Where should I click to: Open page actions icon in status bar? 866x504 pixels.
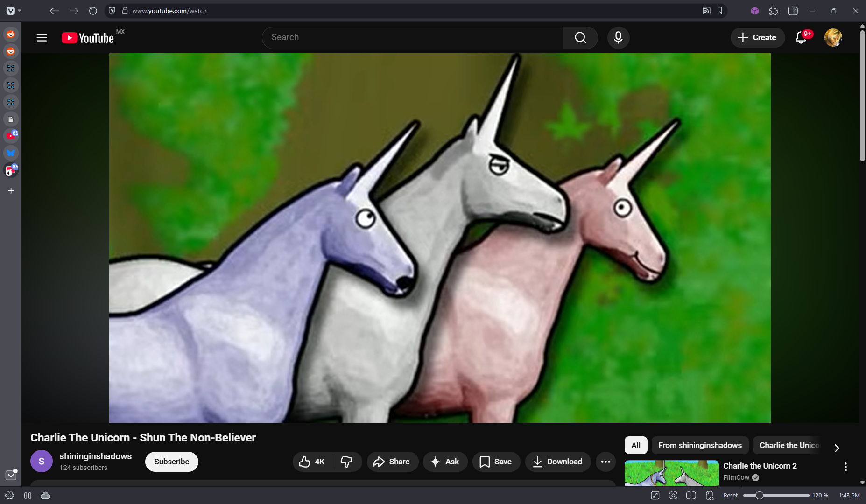pos(710,496)
